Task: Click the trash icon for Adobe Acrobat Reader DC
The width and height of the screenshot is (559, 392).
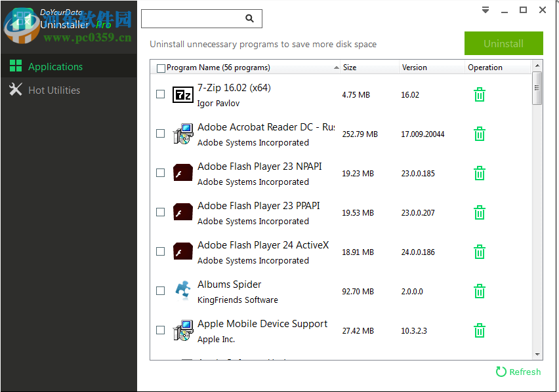Action: pos(479,134)
